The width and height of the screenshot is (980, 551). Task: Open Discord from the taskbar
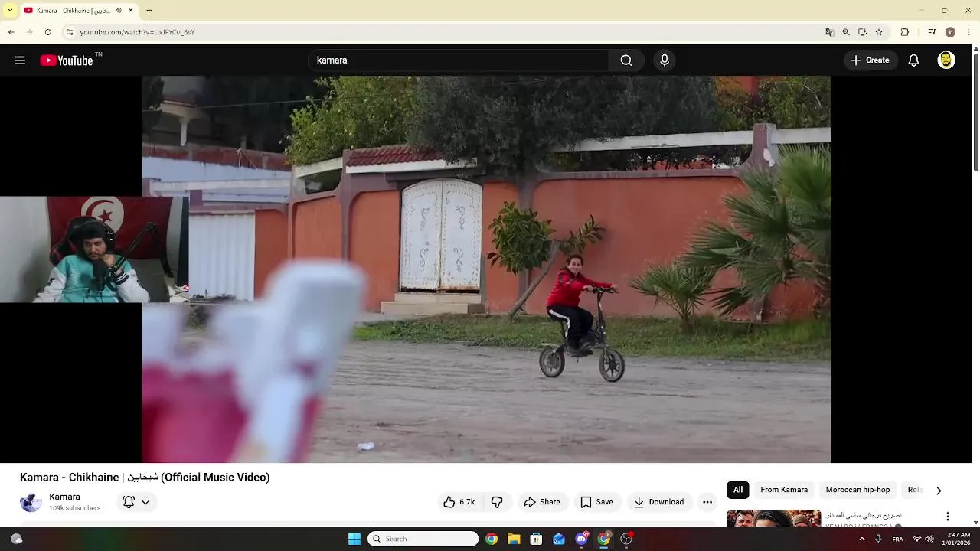point(581,539)
